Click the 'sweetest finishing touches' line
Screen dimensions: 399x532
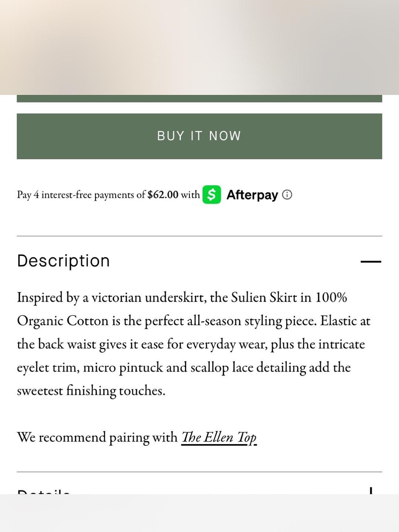click(91, 391)
